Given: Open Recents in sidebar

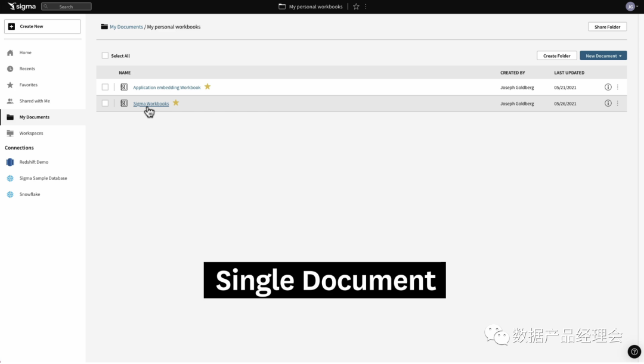Looking at the screenshot, I should [27, 69].
